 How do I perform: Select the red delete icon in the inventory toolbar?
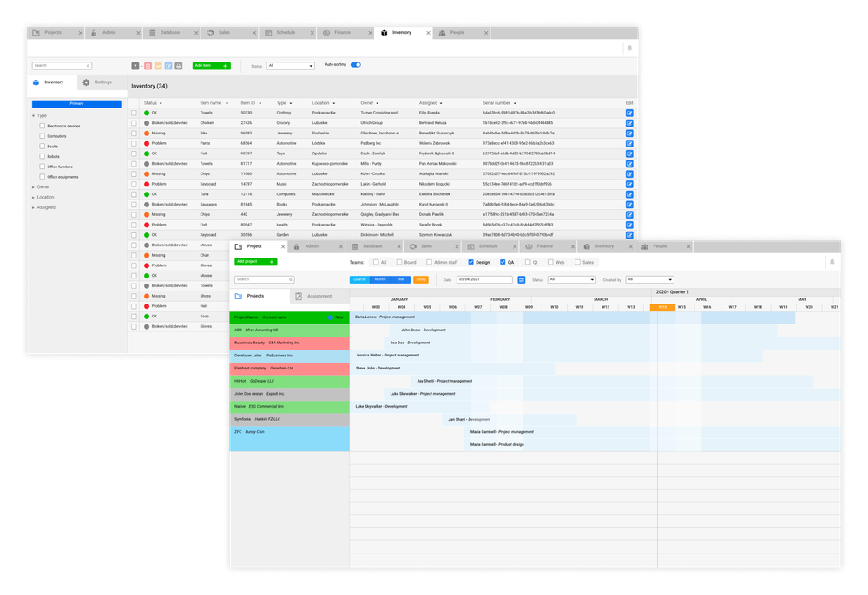click(148, 66)
